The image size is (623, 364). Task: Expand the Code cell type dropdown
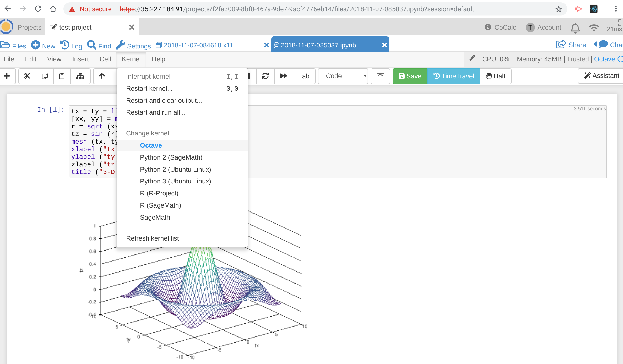point(343,76)
